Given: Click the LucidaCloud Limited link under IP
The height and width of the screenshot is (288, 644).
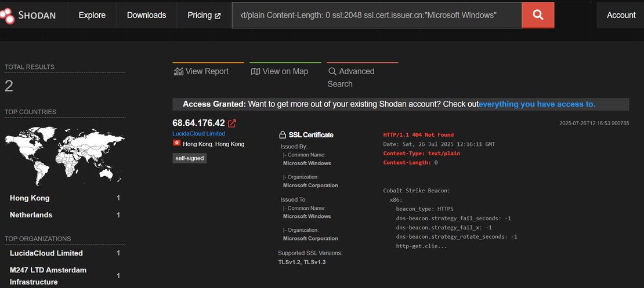Looking at the screenshot, I should [x=199, y=134].
